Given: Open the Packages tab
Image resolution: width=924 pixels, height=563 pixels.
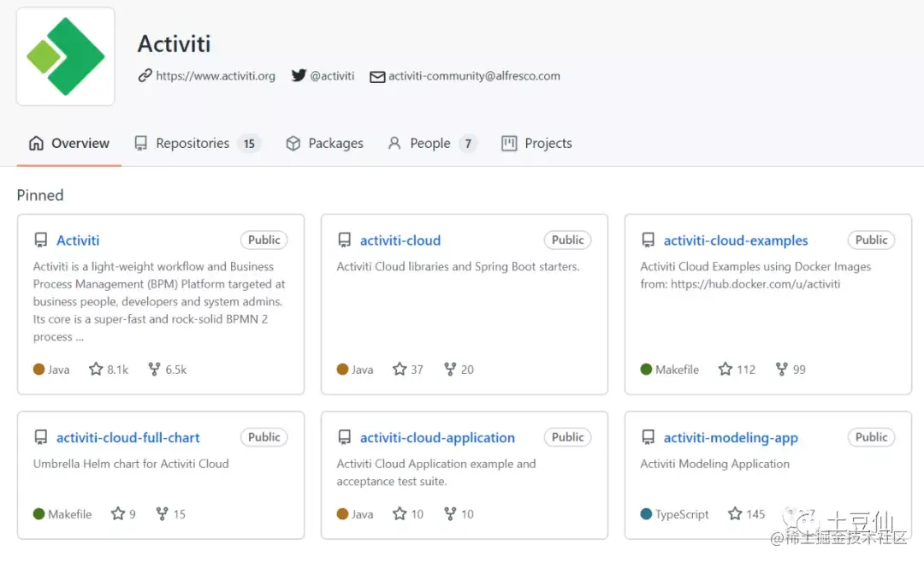Looking at the screenshot, I should [324, 143].
